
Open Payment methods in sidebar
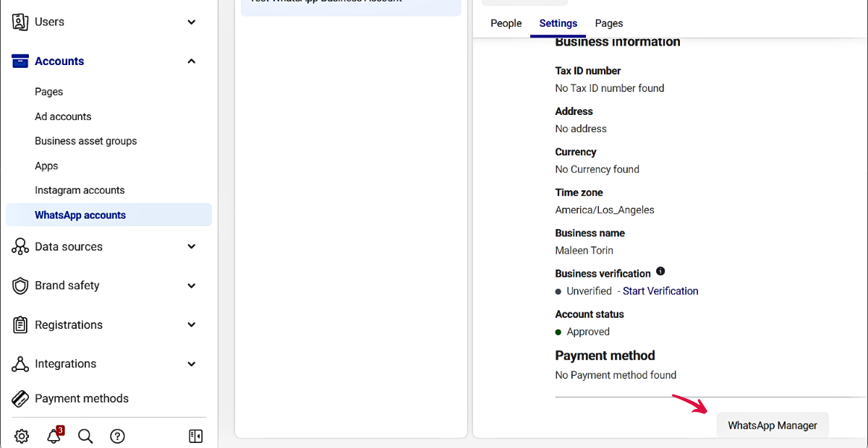82,398
